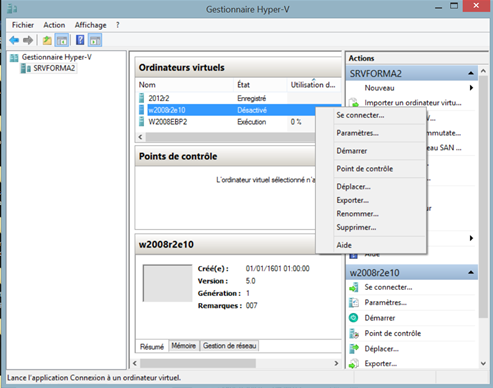
Task: Expand the Nouveau submenu arrow
Action: pos(471,88)
